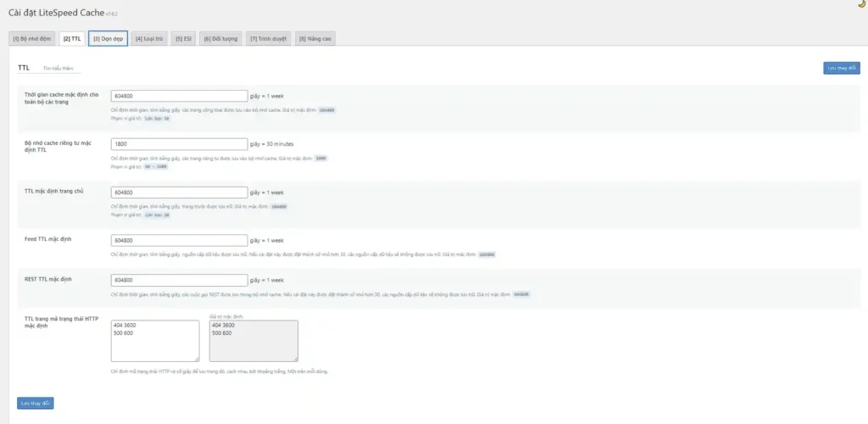Click the REST TTL mặc định input
868x424 pixels.
179,280
